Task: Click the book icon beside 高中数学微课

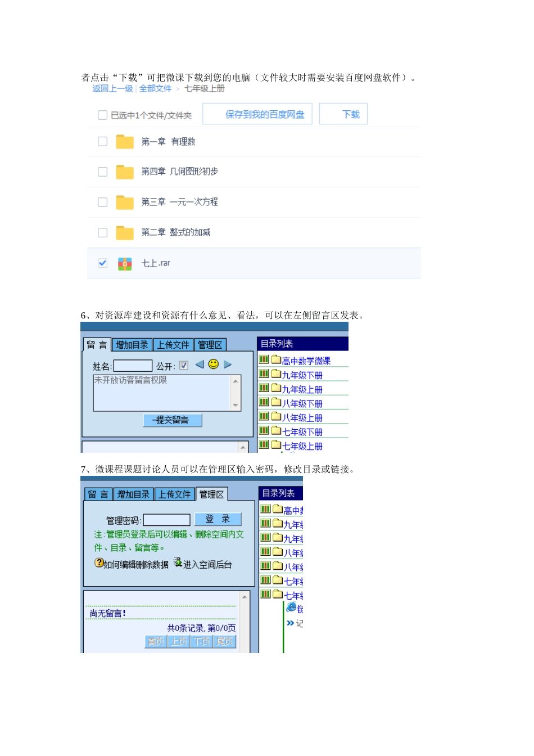Action: coord(264,359)
